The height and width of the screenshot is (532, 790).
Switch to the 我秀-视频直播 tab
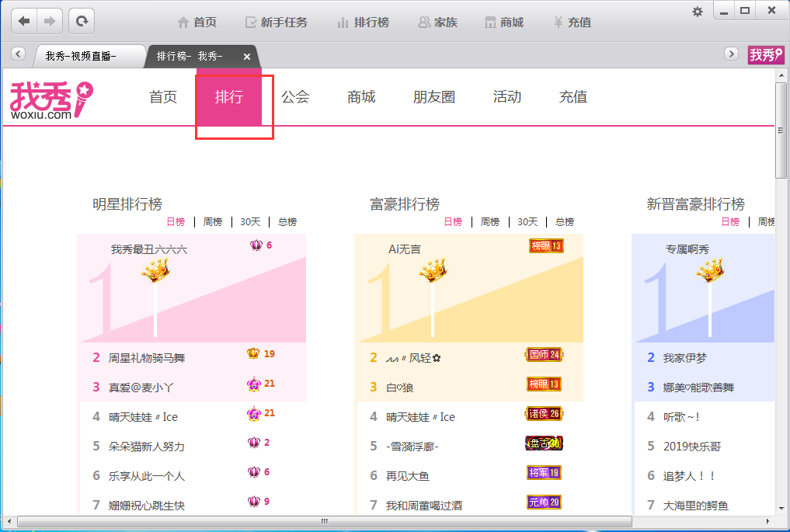[89, 56]
